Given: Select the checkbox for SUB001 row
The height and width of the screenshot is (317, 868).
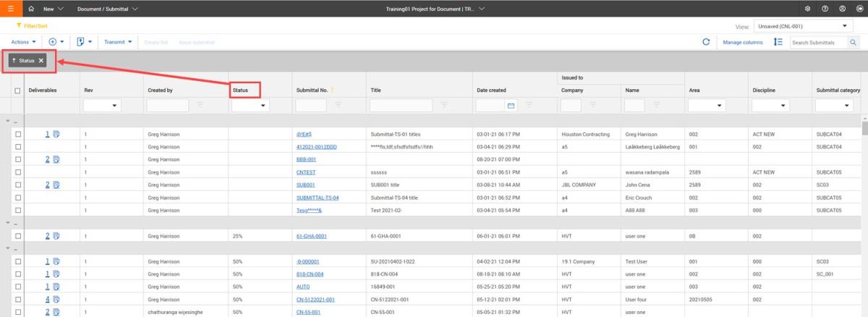Looking at the screenshot, I should (x=17, y=185).
